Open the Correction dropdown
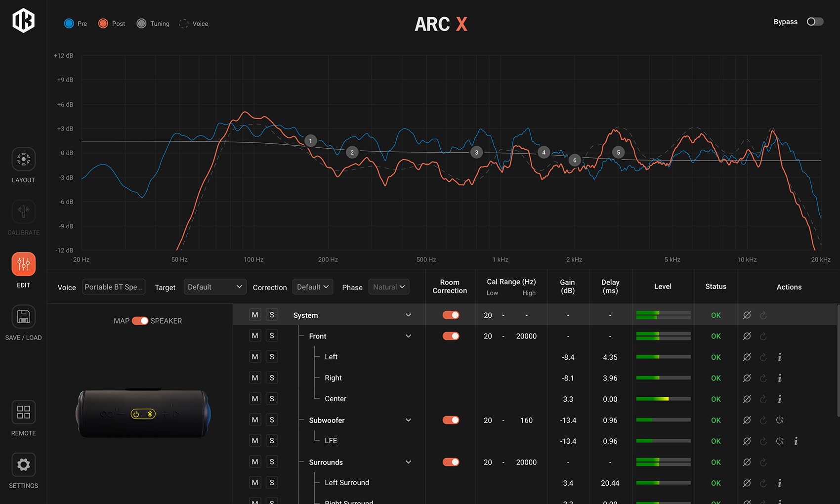The width and height of the screenshot is (840, 504). (x=313, y=287)
